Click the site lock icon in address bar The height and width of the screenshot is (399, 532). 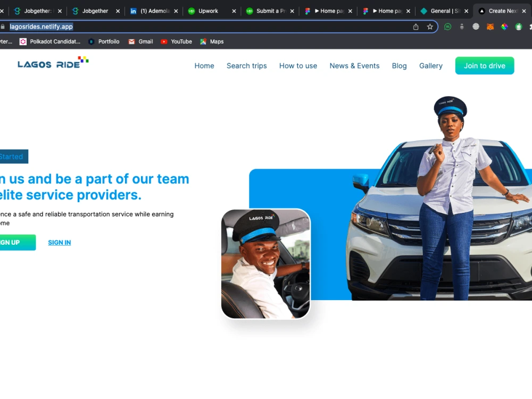tap(3, 27)
